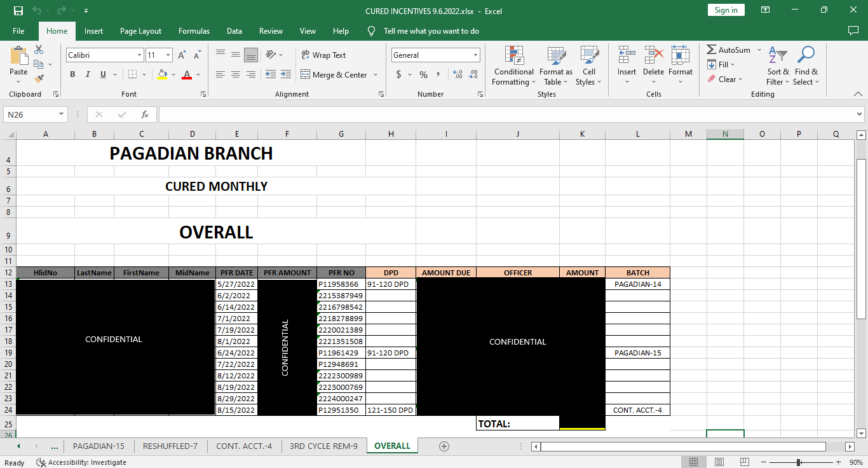The width and height of the screenshot is (868, 468).
Task: Expand the Clear dropdown in Editing group
Action: pos(740,79)
